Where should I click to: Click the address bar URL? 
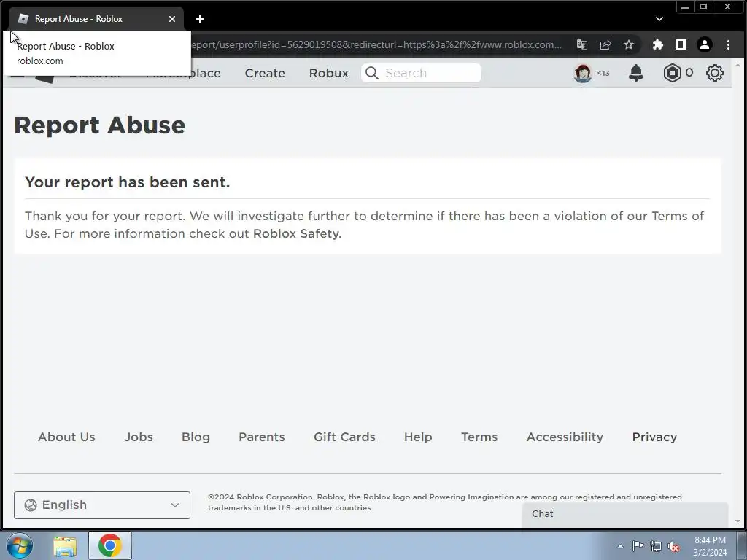pyautogui.click(x=376, y=44)
